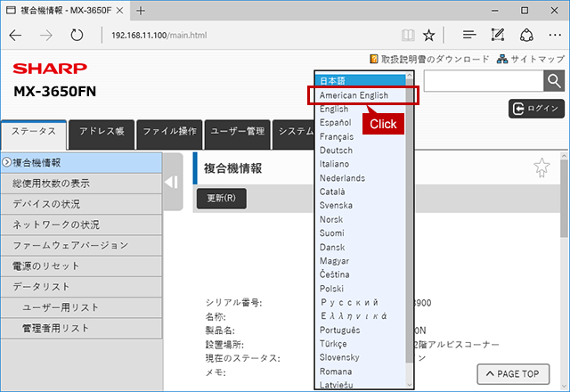Download manual via 取扱説明書のダウンロード link

[435, 60]
